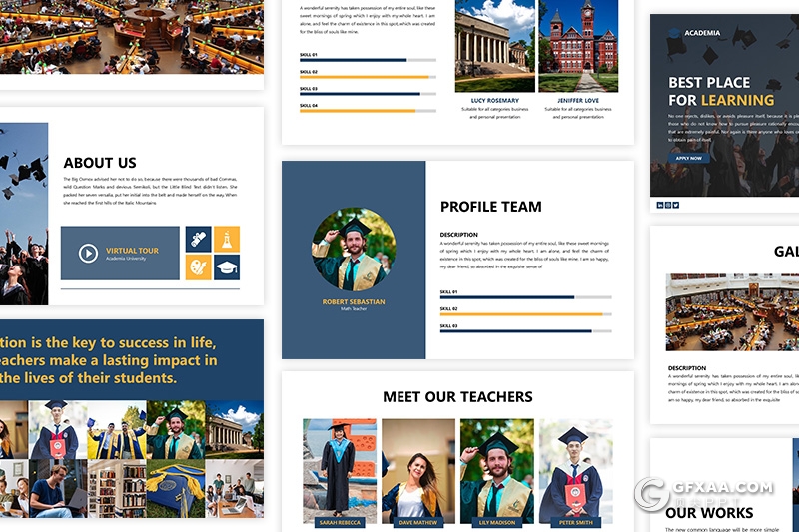The width and height of the screenshot is (799, 532).
Task: Click the Academia logo cap icon
Action: (x=674, y=33)
